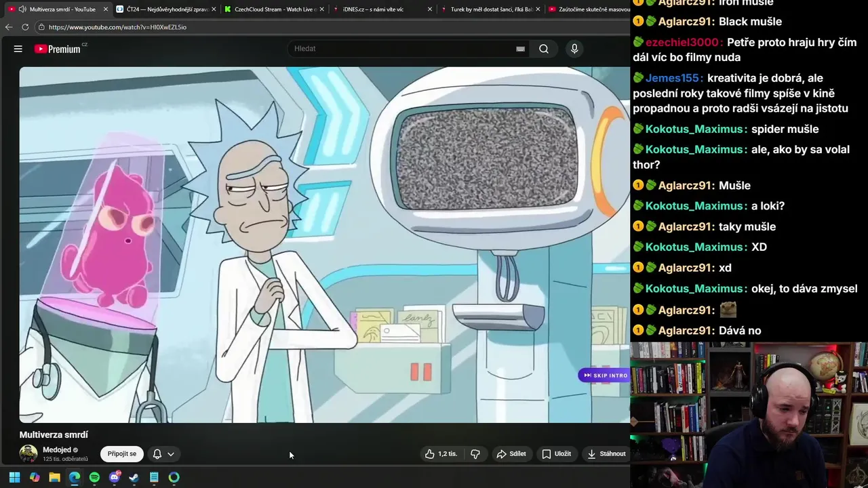Click the video player to pause playback
The height and width of the screenshot is (488, 868).
click(x=324, y=245)
